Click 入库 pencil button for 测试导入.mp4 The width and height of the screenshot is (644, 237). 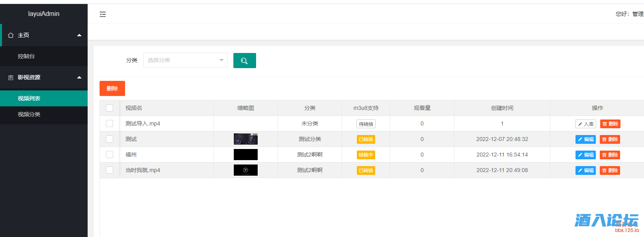tap(585, 124)
